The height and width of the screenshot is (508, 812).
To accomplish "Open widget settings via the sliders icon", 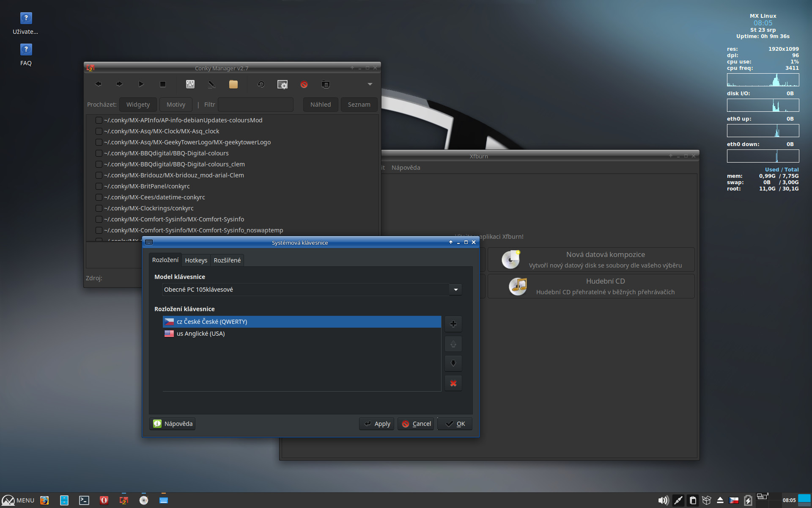I will tap(190, 84).
